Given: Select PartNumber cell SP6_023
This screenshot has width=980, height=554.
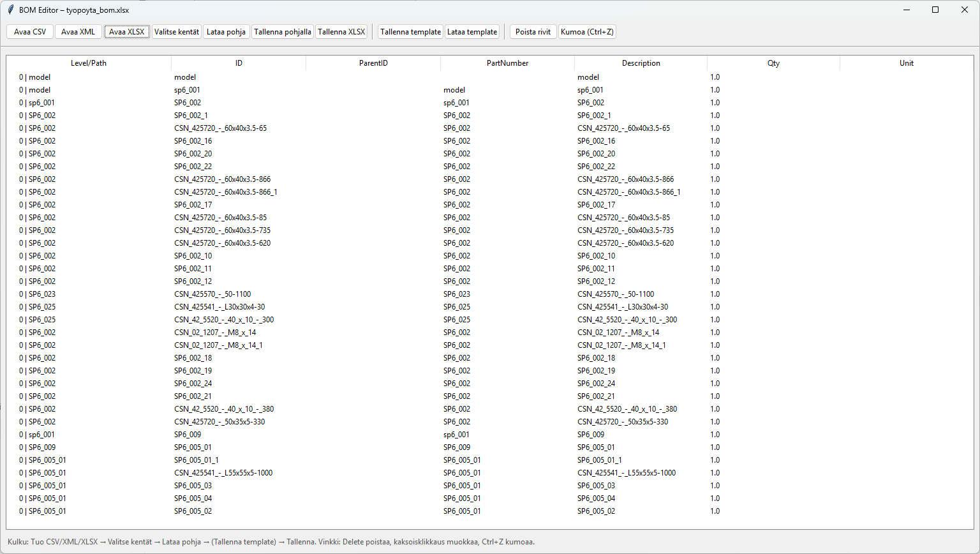Looking at the screenshot, I should [457, 294].
